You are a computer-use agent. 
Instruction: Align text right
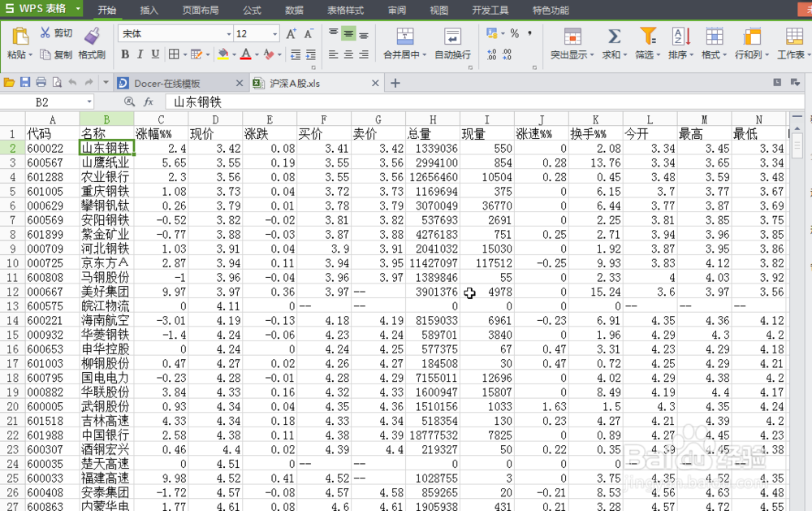(x=364, y=54)
